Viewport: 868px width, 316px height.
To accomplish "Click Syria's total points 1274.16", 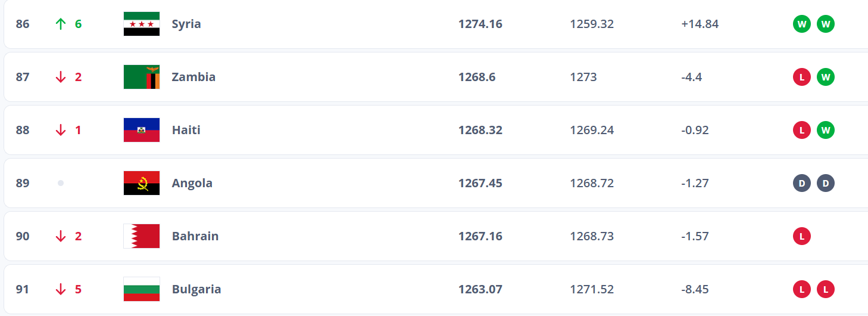I will (480, 24).
